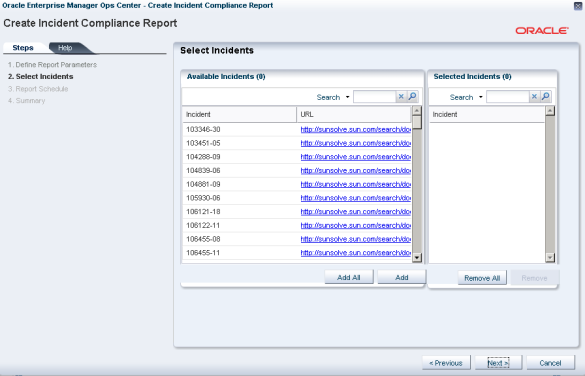Close the Create Incident Compliance Report window
Image resolution: width=585 pixels, height=376 pixels.
578,6
